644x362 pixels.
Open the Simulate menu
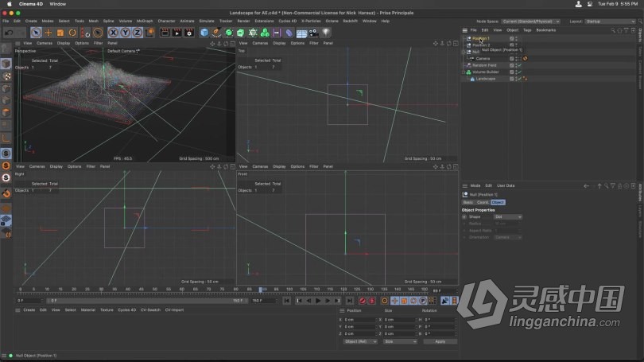(207, 21)
